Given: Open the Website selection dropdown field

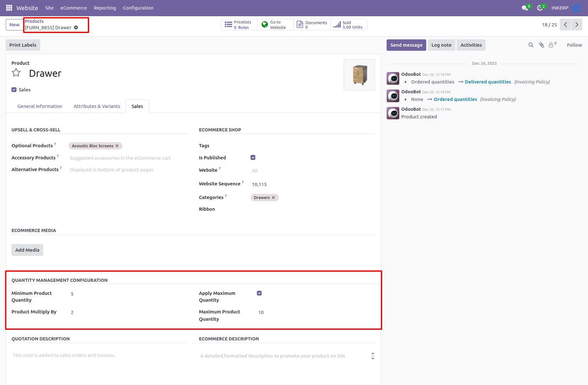Looking at the screenshot, I should (x=312, y=171).
